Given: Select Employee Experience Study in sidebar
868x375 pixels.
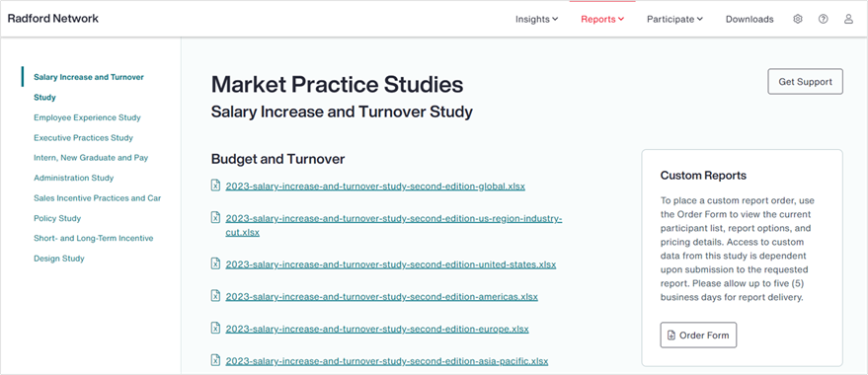Looking at the screenshot, I should coord(87,117).
